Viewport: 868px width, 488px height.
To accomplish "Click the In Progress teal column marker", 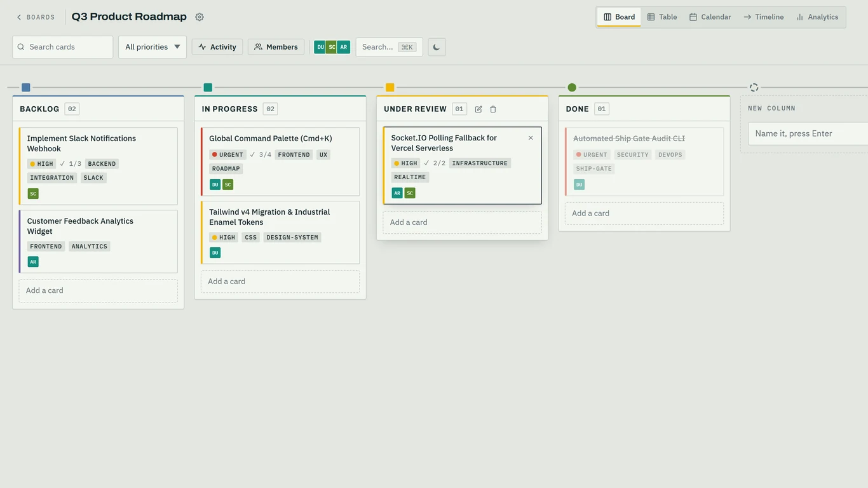I will click(208, 88).
